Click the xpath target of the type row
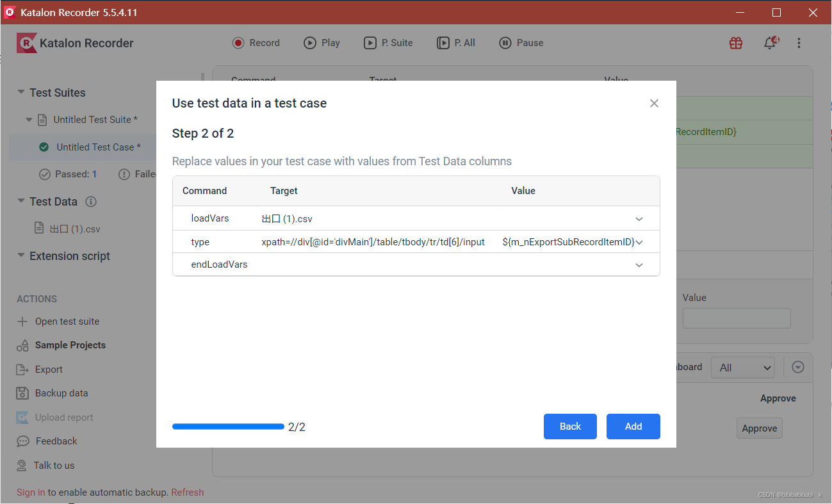Screen dimensions: 832x504 [373, 242]
